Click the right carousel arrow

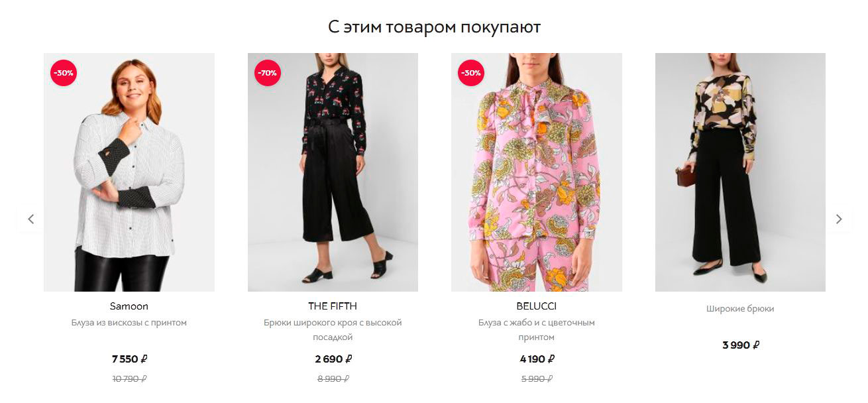[x=839, y=219]
